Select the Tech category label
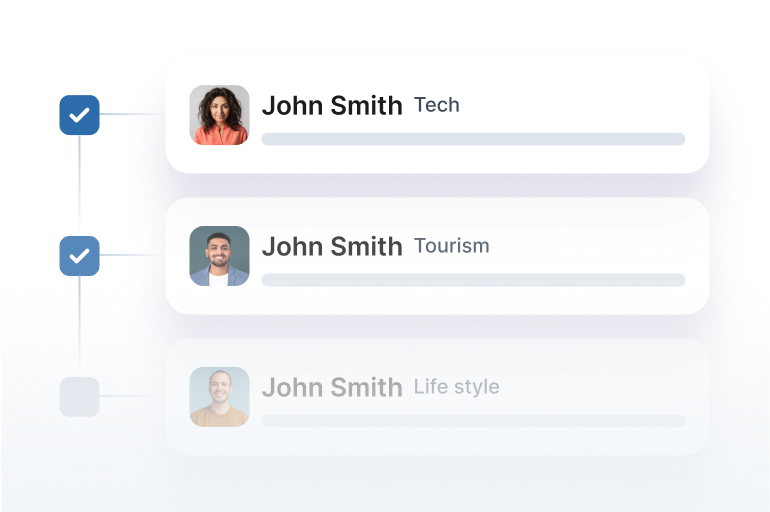Image resolution: width=770 pixels, height=512 pixels. [437, 105]
